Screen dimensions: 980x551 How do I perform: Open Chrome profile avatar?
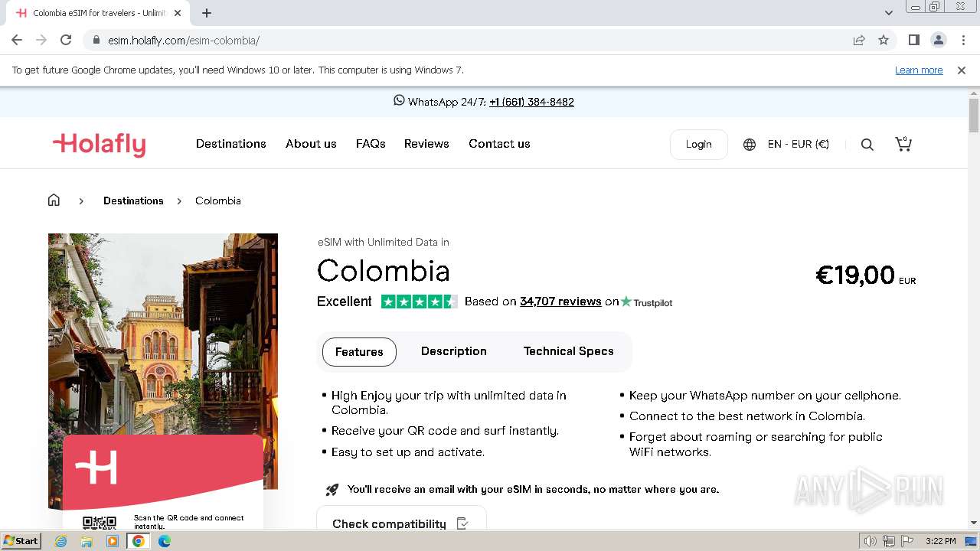click(938, 40)
